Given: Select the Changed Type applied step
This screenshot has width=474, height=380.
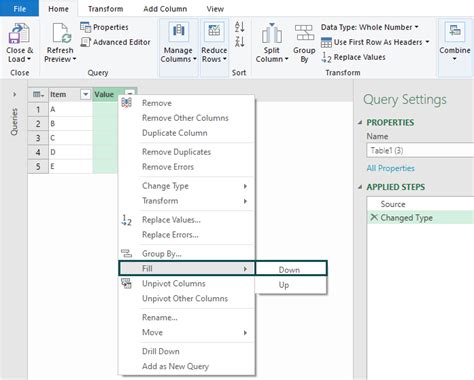Looking at the screenshot, I should coord(421,218).
